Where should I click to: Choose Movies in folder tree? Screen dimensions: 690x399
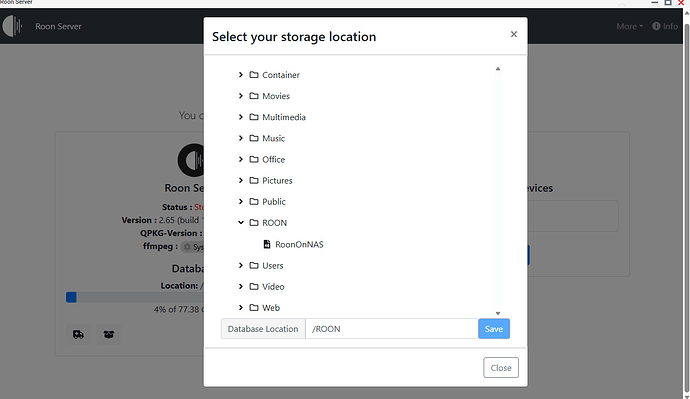276,96
